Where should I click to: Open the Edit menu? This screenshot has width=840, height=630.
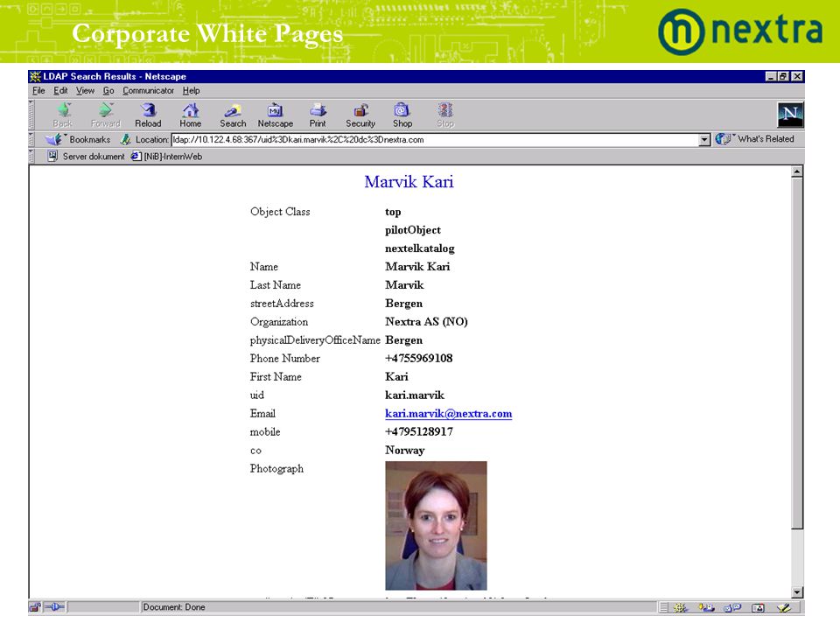(60, 90)
